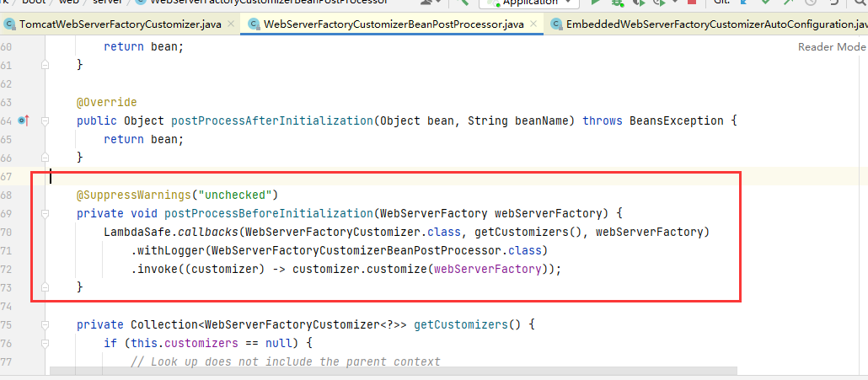Select the 'boot' breadcrumb segment
Screen dimensions: 868x380
coord(33,3)
